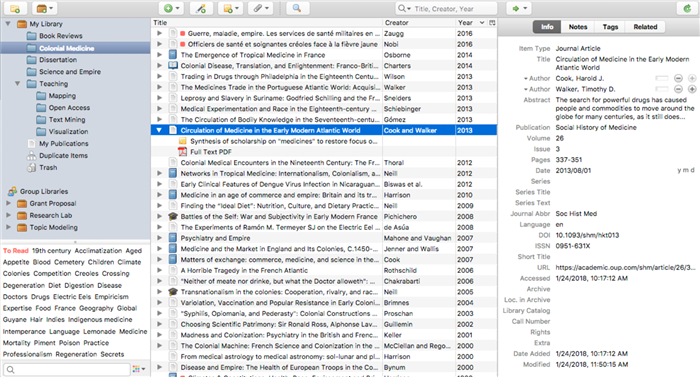This screenshot has width=700, height=377.
Task: Click the DOI value 10.1093/shm/hkt013
Action: point(587,235)
